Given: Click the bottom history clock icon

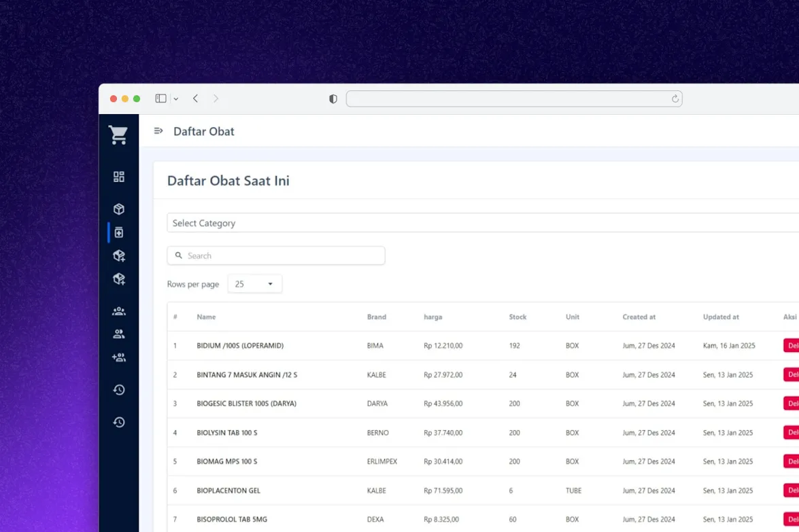Looking at the screenshot, I should coord(118,422).
